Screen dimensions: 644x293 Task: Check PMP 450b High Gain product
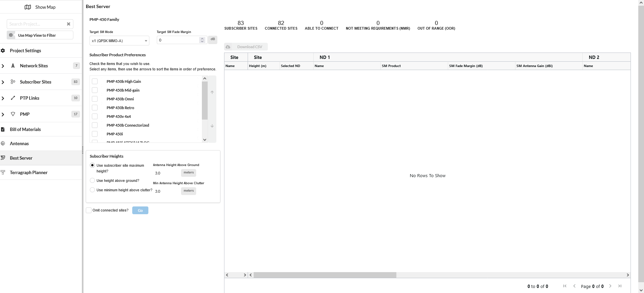(x=95, y=82)
